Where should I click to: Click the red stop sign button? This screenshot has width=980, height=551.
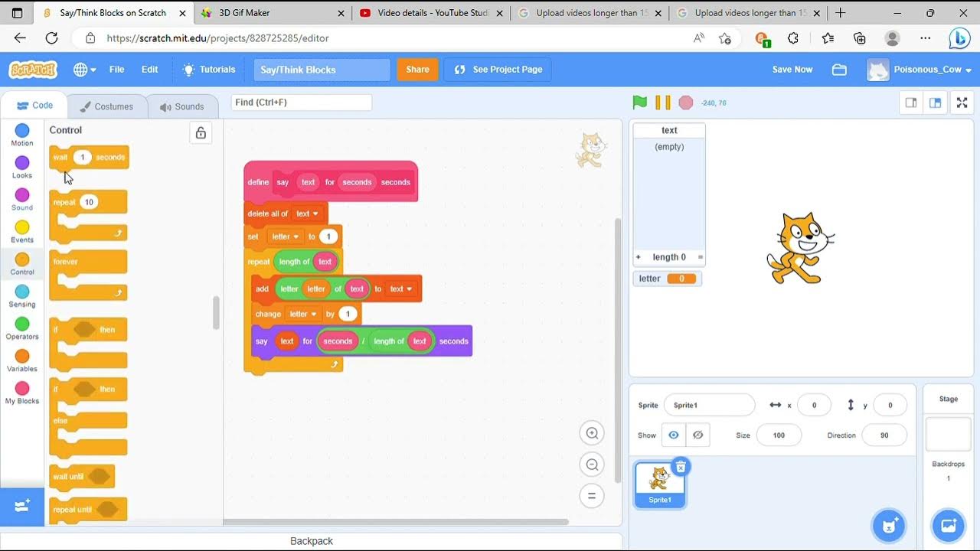(x=686, y=103)
